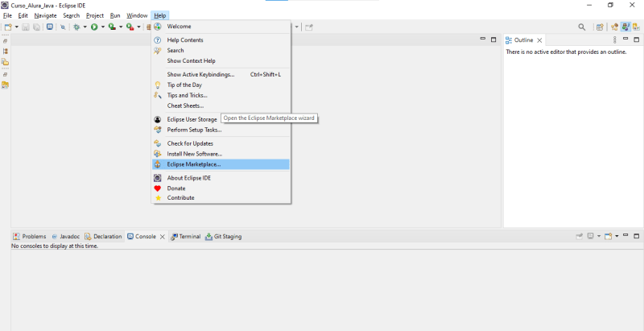Image resolution: width=644 pixels, height=331 pixels.
Task: Select Welcome from Help menu
Action: point(221,27)
